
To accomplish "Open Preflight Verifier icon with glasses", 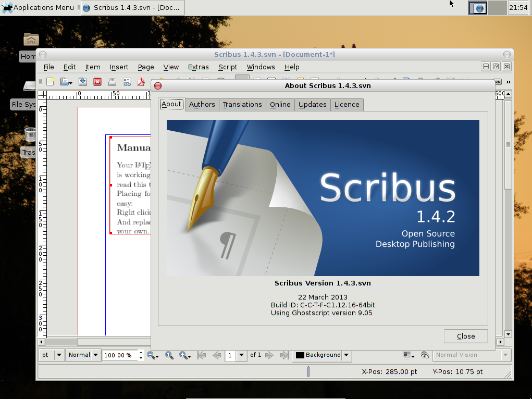I will pos(127,82).
